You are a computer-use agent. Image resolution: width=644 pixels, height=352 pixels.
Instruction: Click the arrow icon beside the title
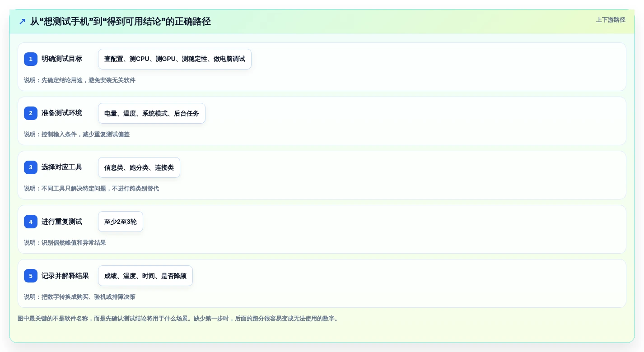22,21
